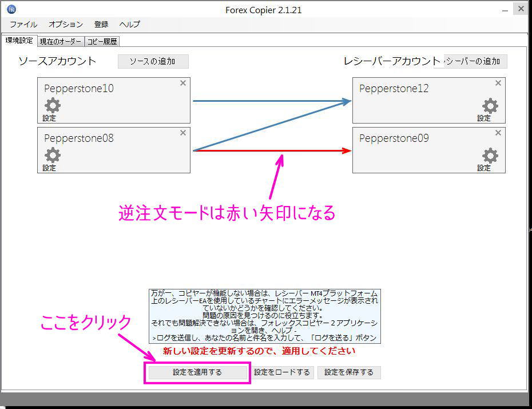Screen dimensions: 532x409
Task: Apply settings with 設定を適用する button
Action: point(197,372)
